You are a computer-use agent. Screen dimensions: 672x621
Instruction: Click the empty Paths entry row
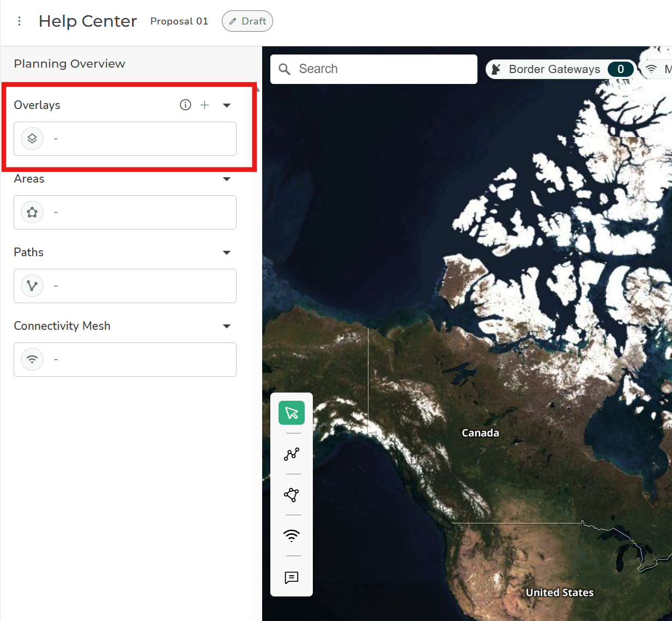[125, 286]
